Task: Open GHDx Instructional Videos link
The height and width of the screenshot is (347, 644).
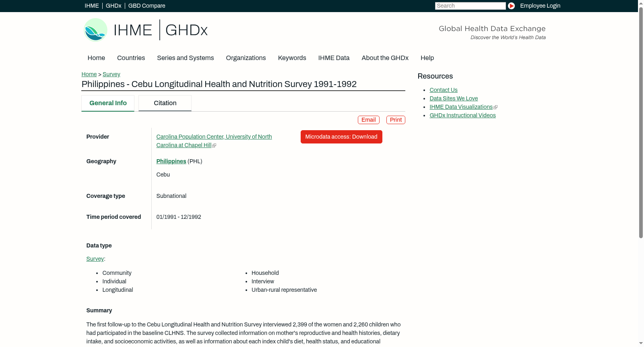Action: tap(462, 116)
